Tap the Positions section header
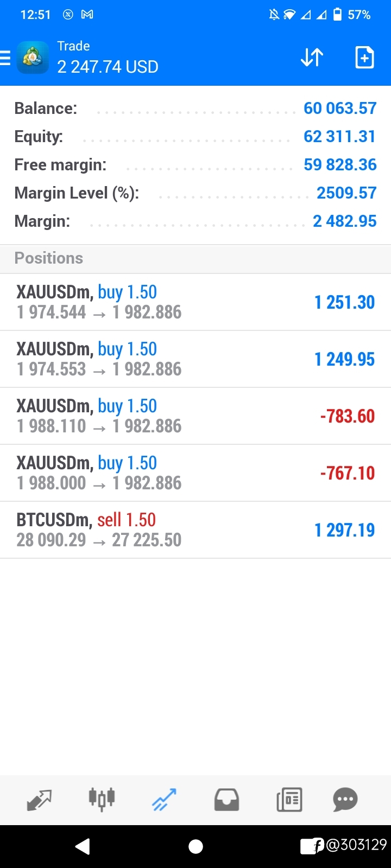 coord(195,258)
